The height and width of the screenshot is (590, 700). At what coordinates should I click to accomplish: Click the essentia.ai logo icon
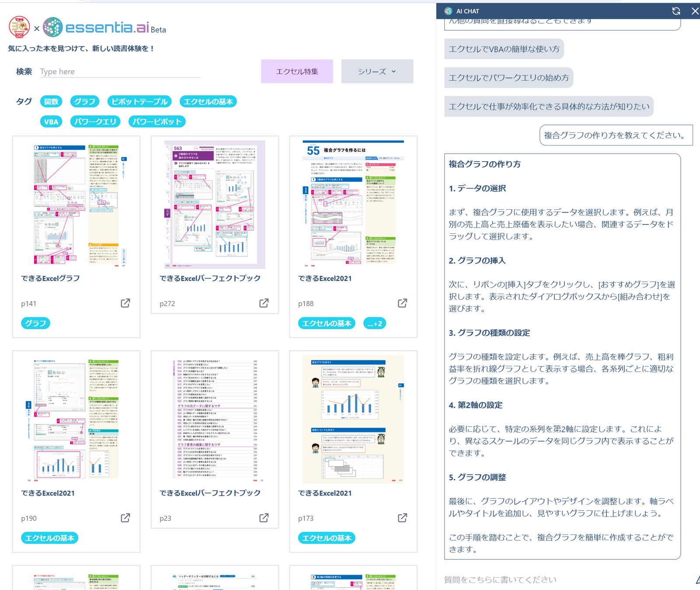53,27
